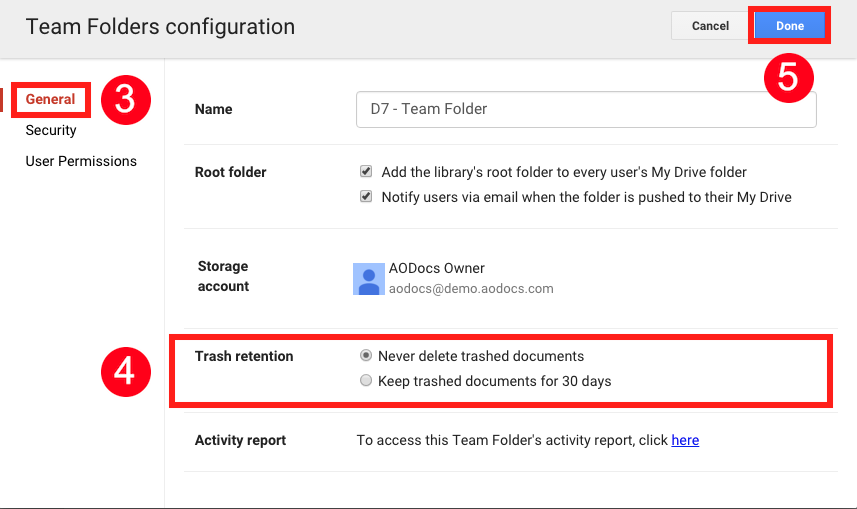Select Never delete trashed documents
This screenshot has height=509, width=857.
366,356
